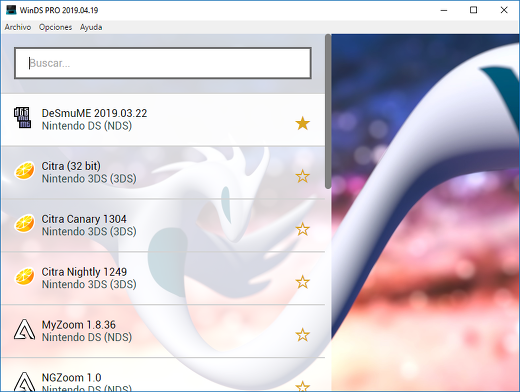Select NGZoom 1.0 entry name
The image size is (520, 392).
tap(71, 378)
